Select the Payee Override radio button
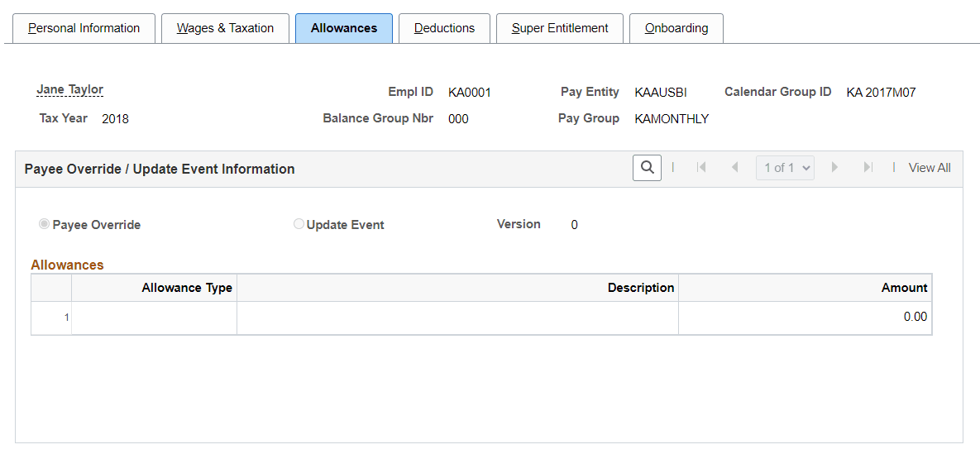The height and width of the screenshot is (454, 980). click(45, 224)
